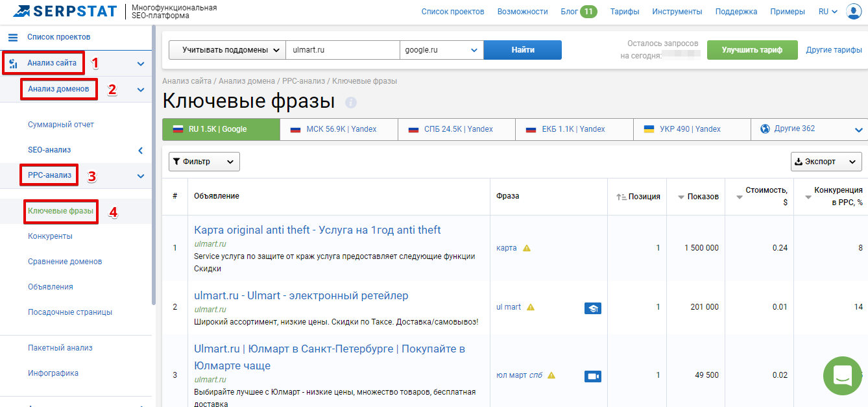868x407 pixels.
Task: Click the site analysis chart icon
Action: pos(13,64)
